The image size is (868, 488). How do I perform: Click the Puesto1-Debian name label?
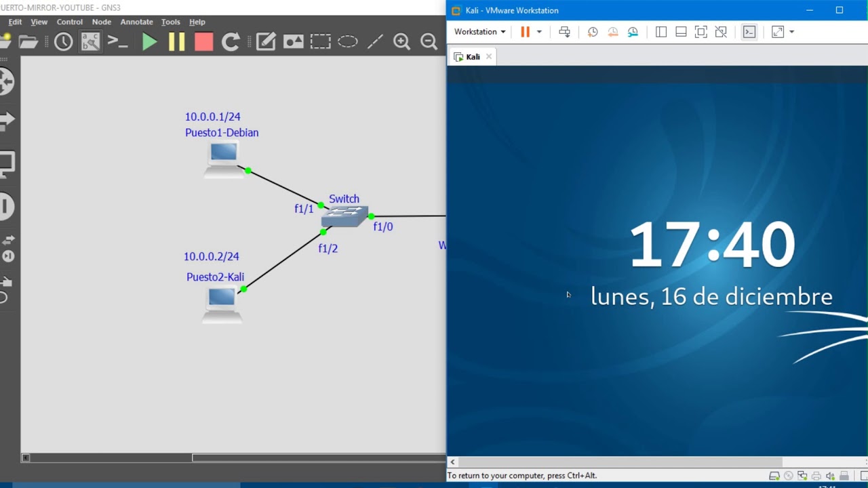click(222, 133)
